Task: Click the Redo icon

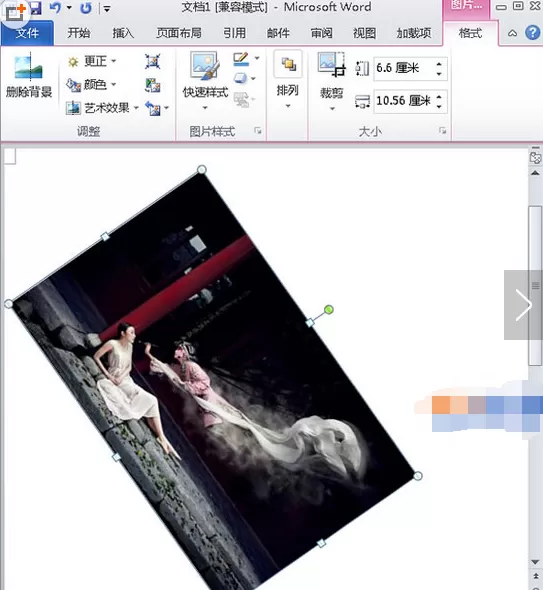Action: click(x=86, y=8)
